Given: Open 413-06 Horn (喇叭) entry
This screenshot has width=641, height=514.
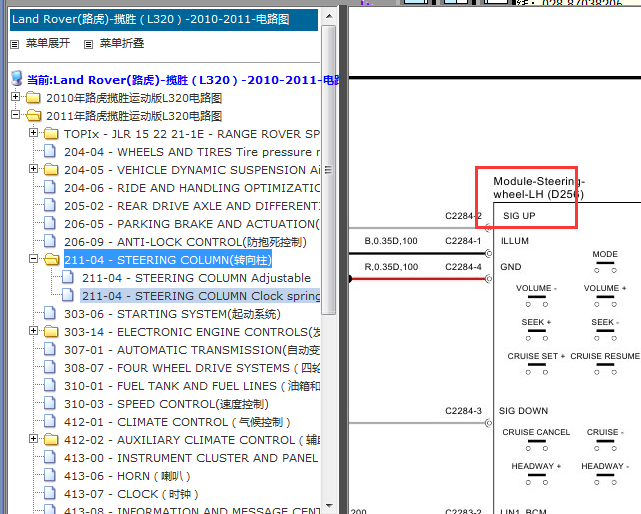Looking at the screenshot, I should (127, 476).
